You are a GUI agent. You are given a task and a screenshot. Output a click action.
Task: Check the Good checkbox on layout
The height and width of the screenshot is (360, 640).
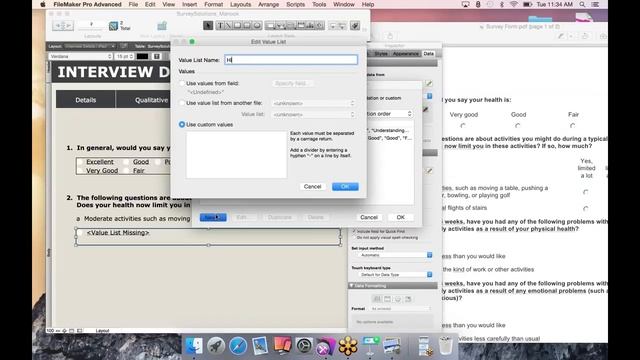pyautogui.click(x=127, y=162)
